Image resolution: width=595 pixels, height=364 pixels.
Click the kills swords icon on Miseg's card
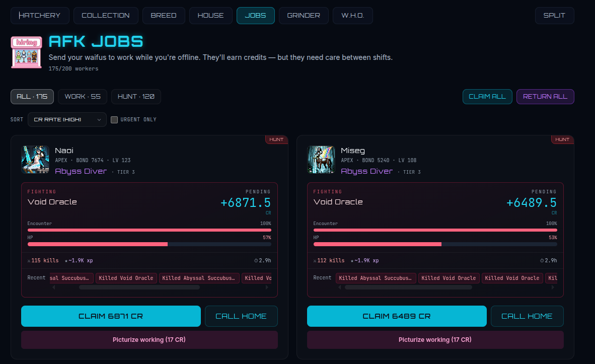pyautogui.click(x=315, y=261)
